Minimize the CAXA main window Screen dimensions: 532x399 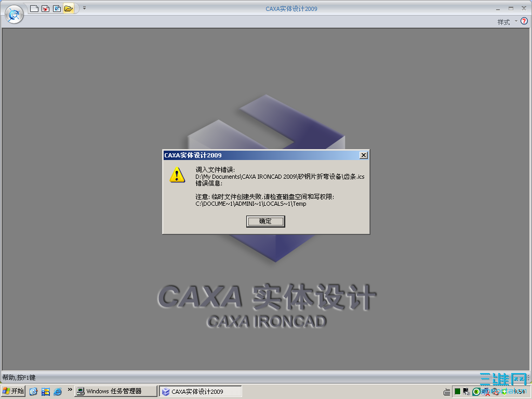498,9
